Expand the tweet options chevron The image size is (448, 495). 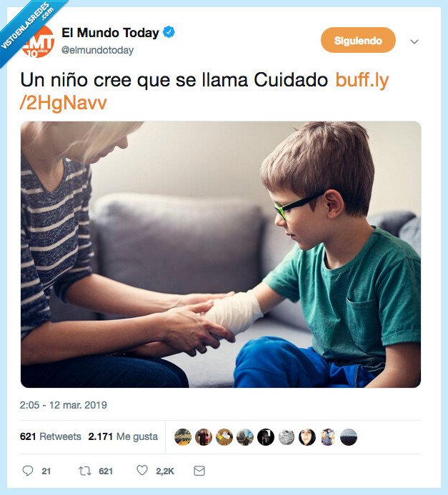click(x=414, y=41)
